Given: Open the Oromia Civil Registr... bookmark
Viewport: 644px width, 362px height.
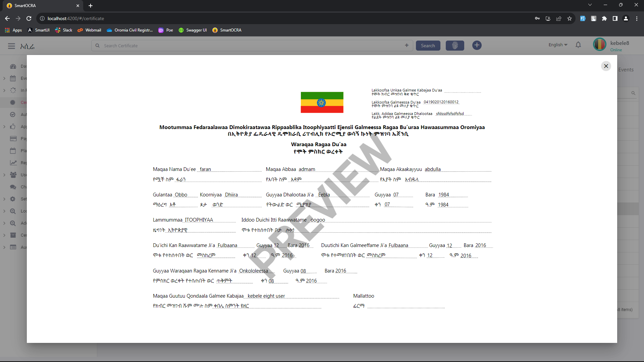Looking at the screenshot, I should tap(129, 30).
